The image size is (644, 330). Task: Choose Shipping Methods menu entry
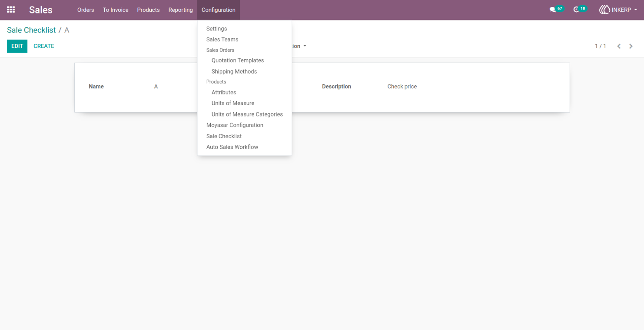[x=234, y=71]
